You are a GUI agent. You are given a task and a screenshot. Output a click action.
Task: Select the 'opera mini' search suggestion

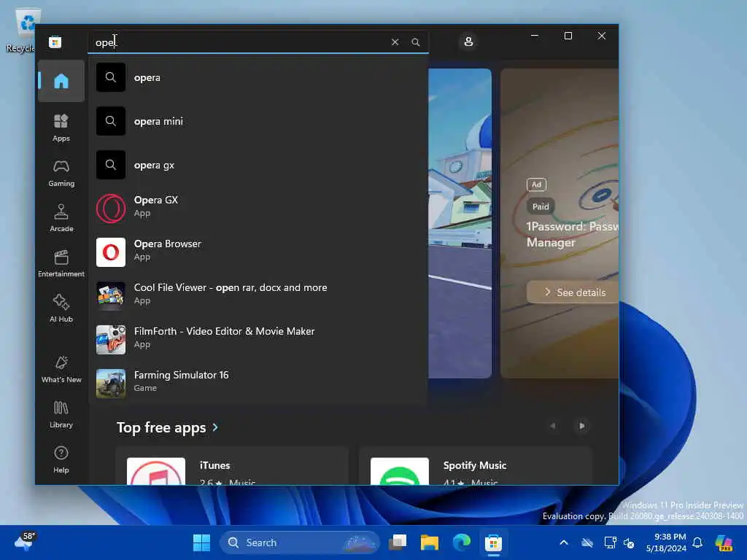point(258,121)
